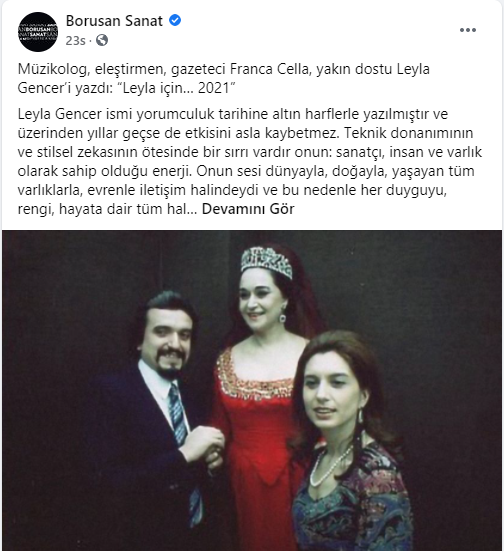This screenshot has height=551, width=504.
Task: Open the post via its 23s timestamp
Action: [x=75, y=41]
